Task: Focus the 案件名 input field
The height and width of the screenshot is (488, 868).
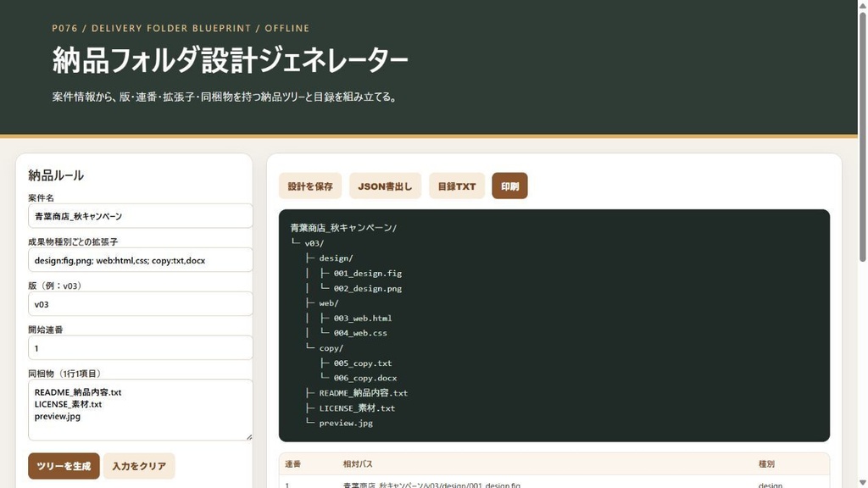Action: [141, 216]
